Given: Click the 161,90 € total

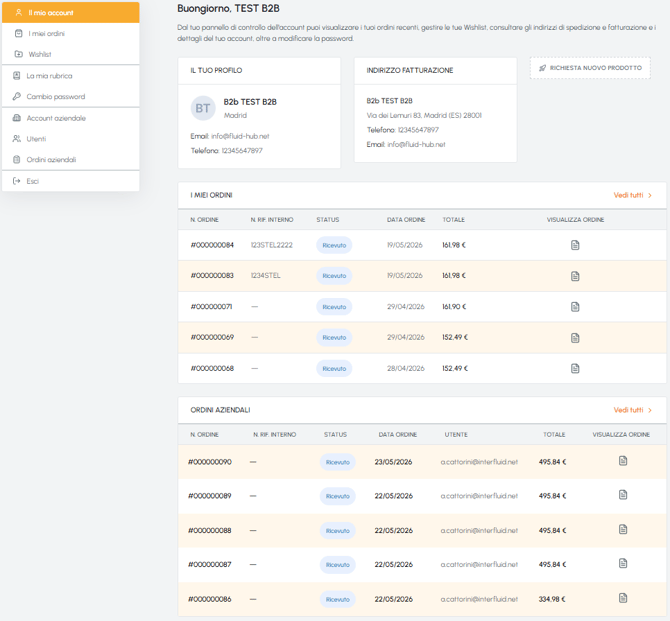Looking at the screenshot, I should pos(454,306).
